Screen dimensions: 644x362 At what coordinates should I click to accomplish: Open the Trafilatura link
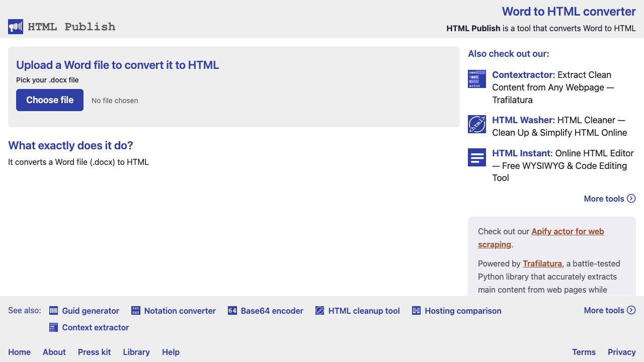point(542,264)
